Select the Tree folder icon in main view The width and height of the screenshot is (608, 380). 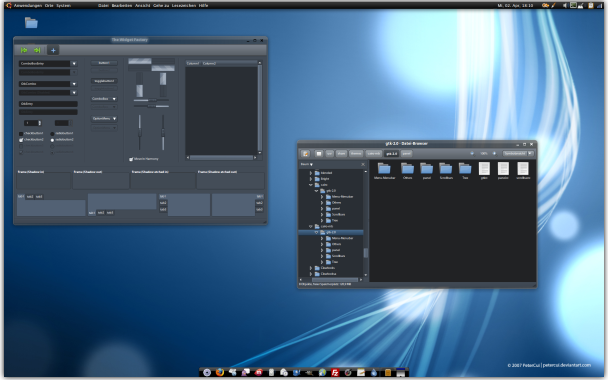coord(465,168)
